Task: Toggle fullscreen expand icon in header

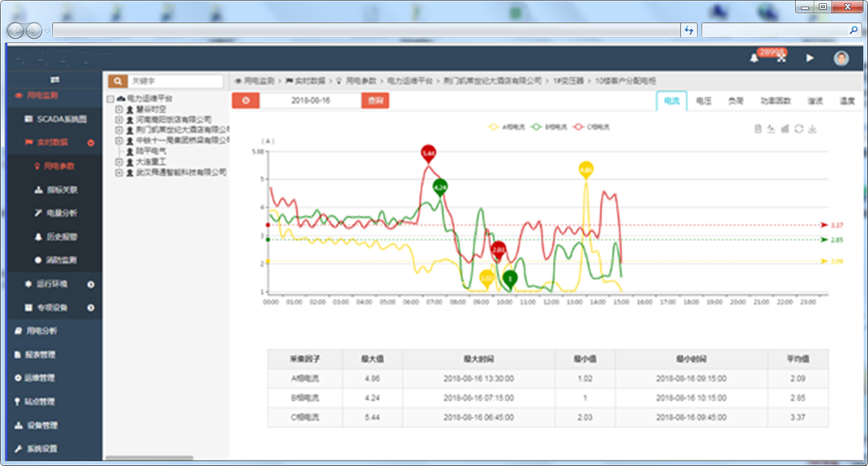Action: point(782,58)
